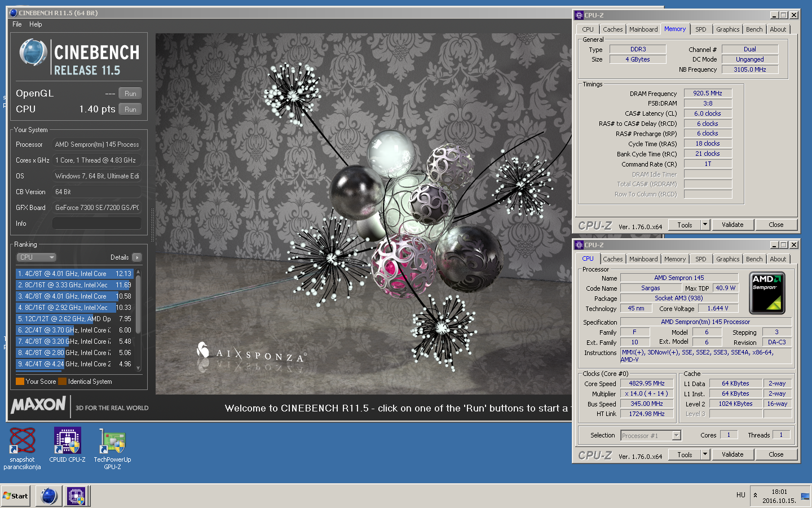The width and height of the screenshot is (812, 508).
Task: Click Tools button in upper CPU-Z window
Action: click(x=685, y=225)
